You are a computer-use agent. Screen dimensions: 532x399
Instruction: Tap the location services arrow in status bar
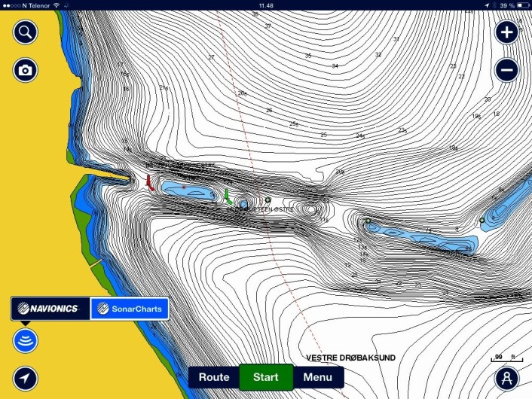(x=487, y=5)
